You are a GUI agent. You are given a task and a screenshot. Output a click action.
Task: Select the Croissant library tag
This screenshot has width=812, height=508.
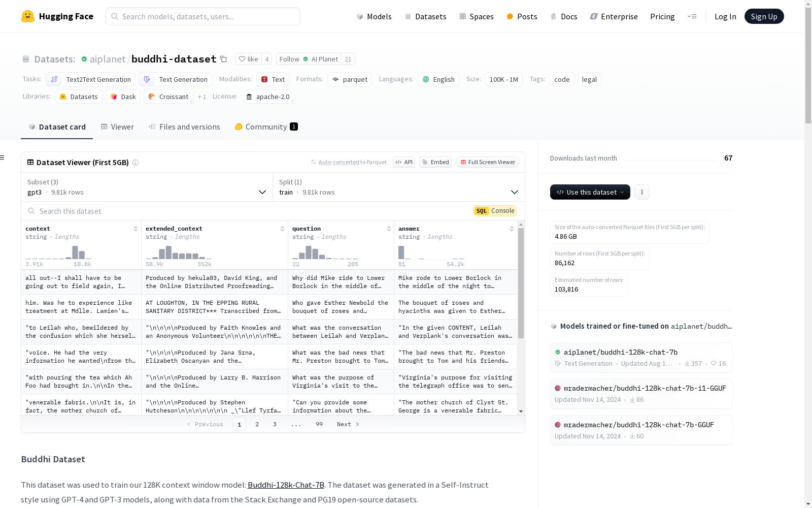168,97
